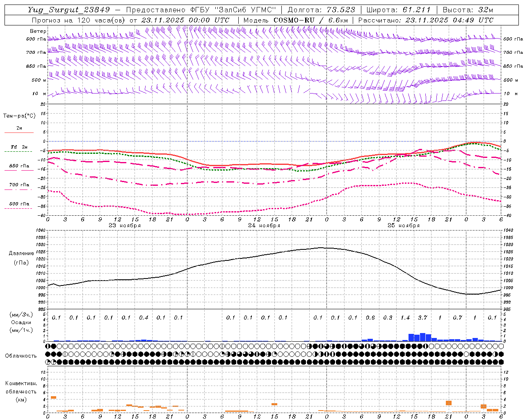Click the 1.4 precipitation value
The height and width of the screenshot is (420, 525).
(x=405, y=318)
